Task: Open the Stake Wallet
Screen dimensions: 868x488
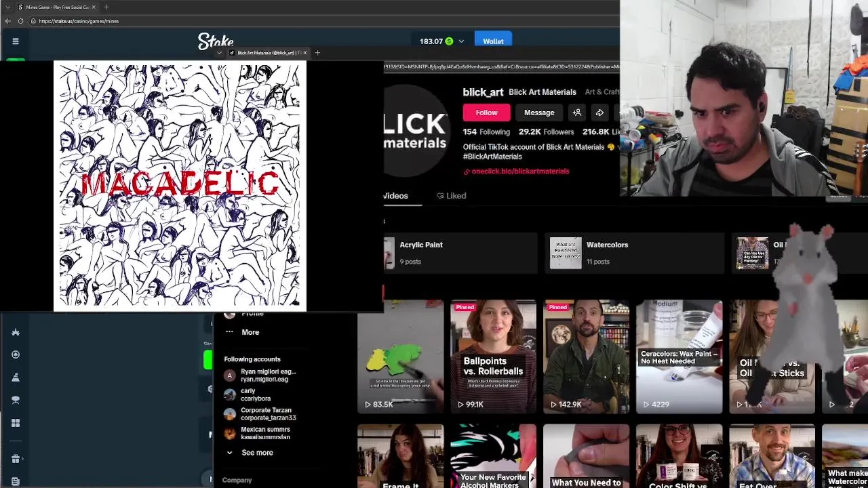Action: (493, 41)
